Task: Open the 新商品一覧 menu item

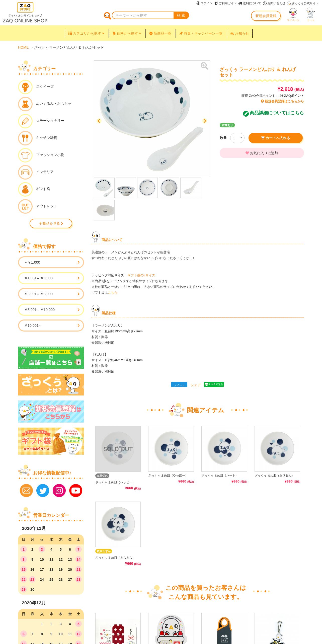Action: click(160, 33)
